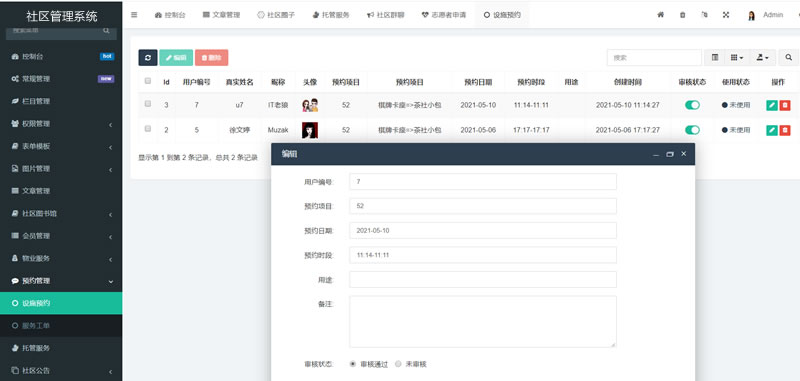Open the export dropdown in toolbar
This screenshot has width=800, height=381.
(763, 58)
